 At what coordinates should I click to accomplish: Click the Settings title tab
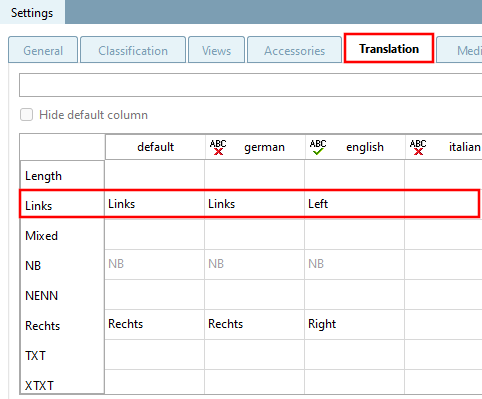pos(32,13)
